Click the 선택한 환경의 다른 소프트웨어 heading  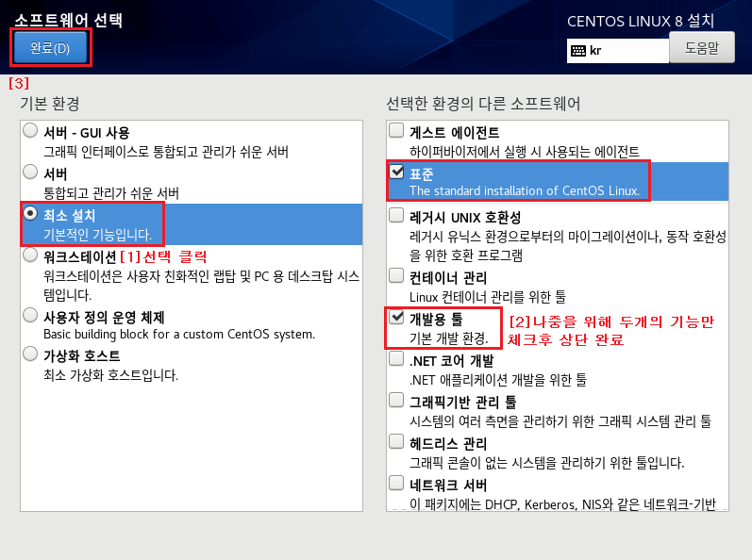tap(483, 104)
